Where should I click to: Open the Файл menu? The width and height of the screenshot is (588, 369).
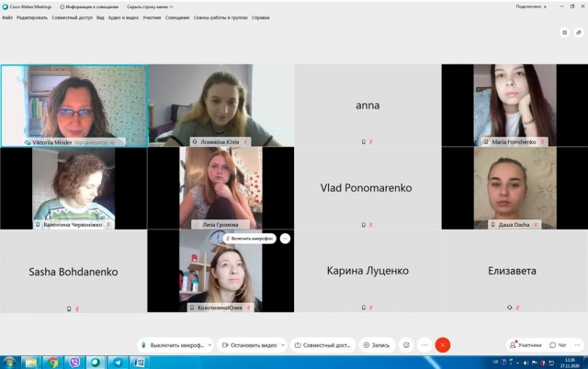(x=7, y=17)
